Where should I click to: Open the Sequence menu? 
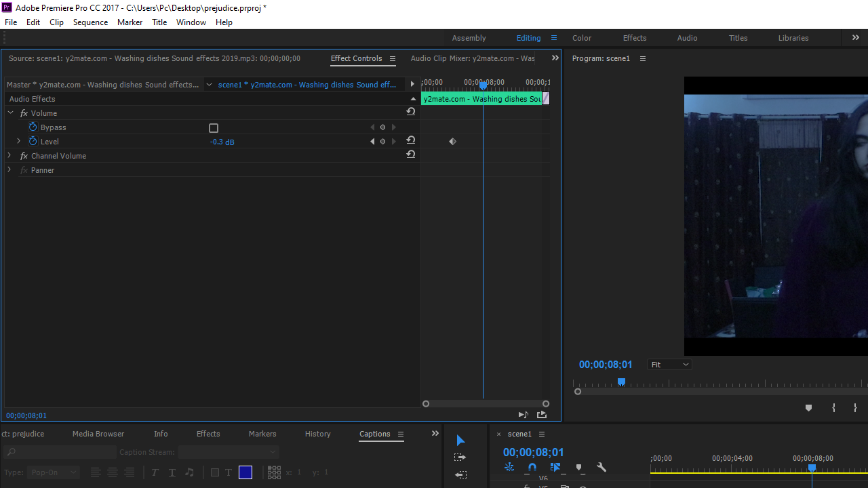click(x=90, y=22)
